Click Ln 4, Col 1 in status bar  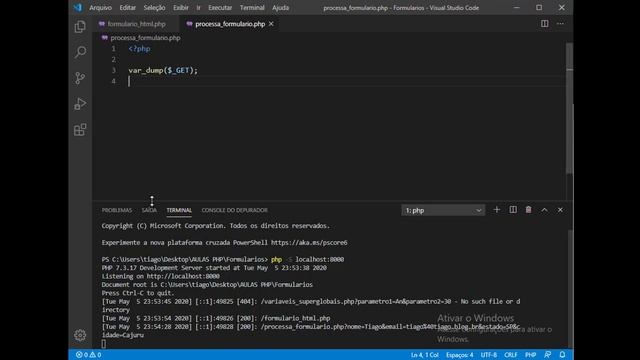pyautogui.click(x=424, y=355)
